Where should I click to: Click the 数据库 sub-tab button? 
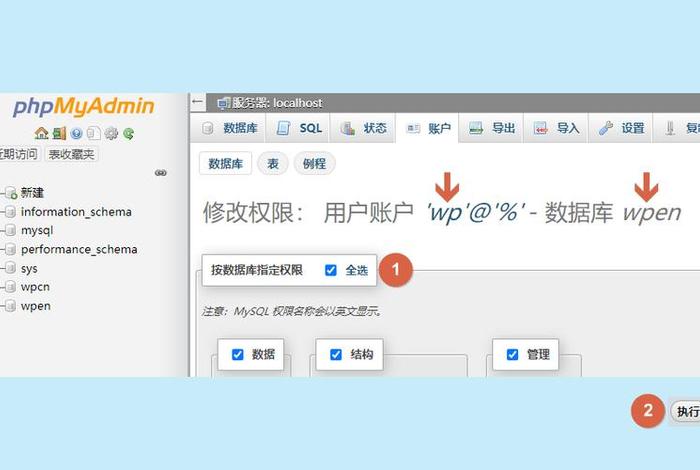(225, 163)
